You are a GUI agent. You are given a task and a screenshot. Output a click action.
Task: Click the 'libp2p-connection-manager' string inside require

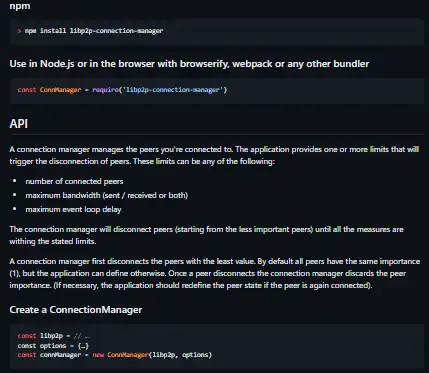click(x=172, y=90)
